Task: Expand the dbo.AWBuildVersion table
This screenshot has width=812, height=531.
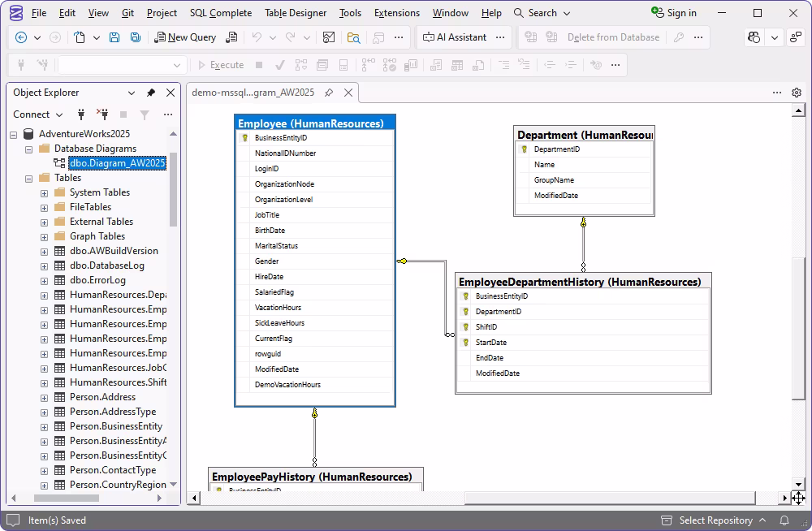Action: 44,252
